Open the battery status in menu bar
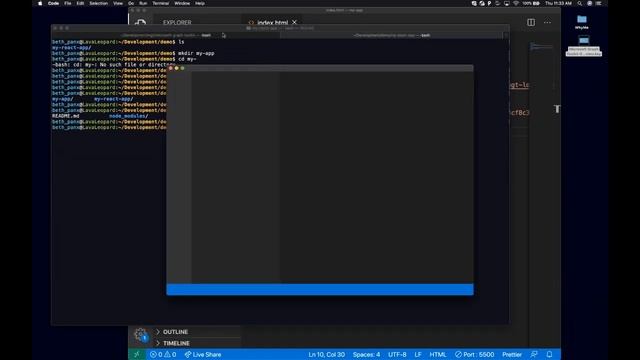Image resolution: width=640 pixels, height=360 pixels. coord(531,3)
